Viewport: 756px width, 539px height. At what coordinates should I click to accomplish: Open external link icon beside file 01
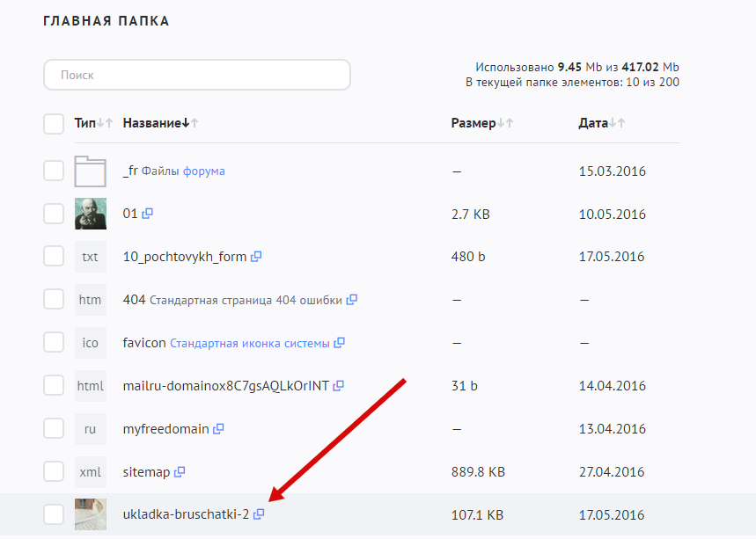pyautogui.click(x=148, y=214)
